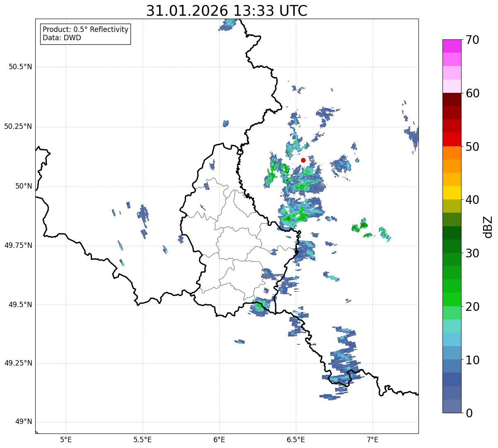Viewport: 498px width, 448px height.
Task: Click the colorbar '0' tick label
Action: (x=469, y=413)
